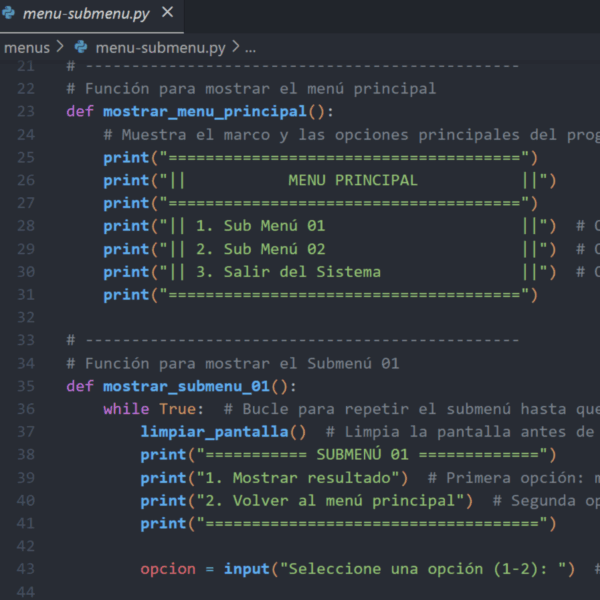Click the input function call
The image size is (600, 600).
point(247,569)
